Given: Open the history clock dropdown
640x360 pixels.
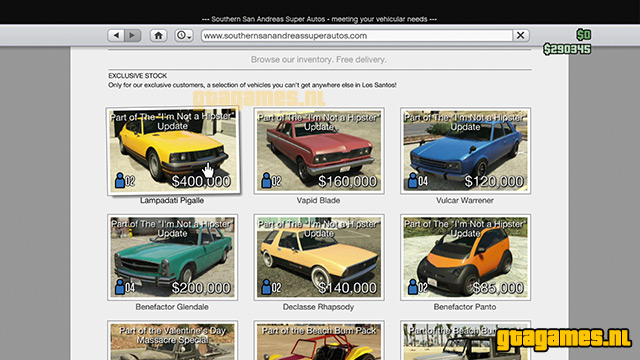Looking at the screenshot, I should [x=184, y=36].
